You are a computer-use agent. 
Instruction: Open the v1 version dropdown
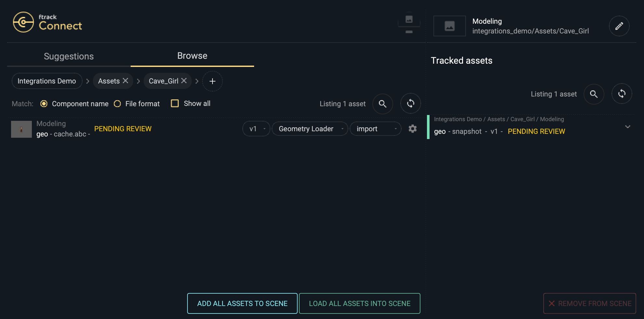[256, 129]
